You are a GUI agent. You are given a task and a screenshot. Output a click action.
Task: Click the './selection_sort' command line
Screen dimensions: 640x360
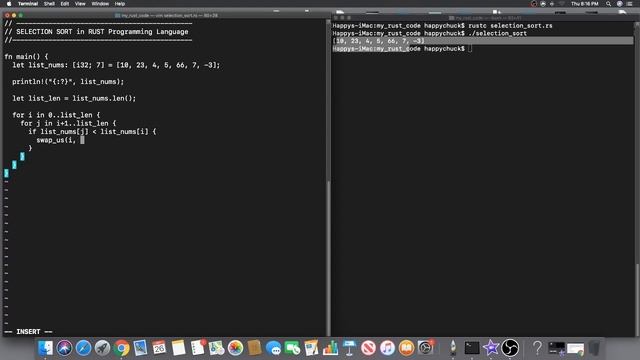pos(498,33)
